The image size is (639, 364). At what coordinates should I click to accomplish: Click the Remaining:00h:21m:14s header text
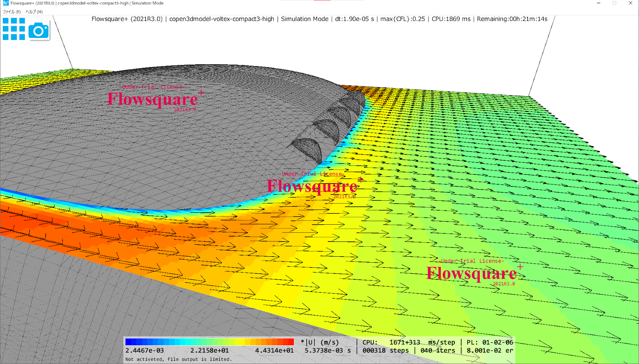click(512, 19)
